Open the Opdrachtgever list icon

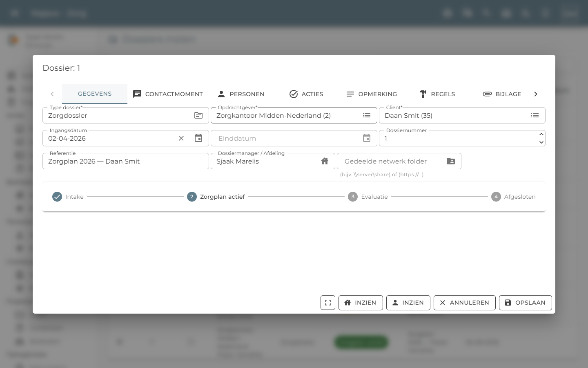(x=367, y=115)
